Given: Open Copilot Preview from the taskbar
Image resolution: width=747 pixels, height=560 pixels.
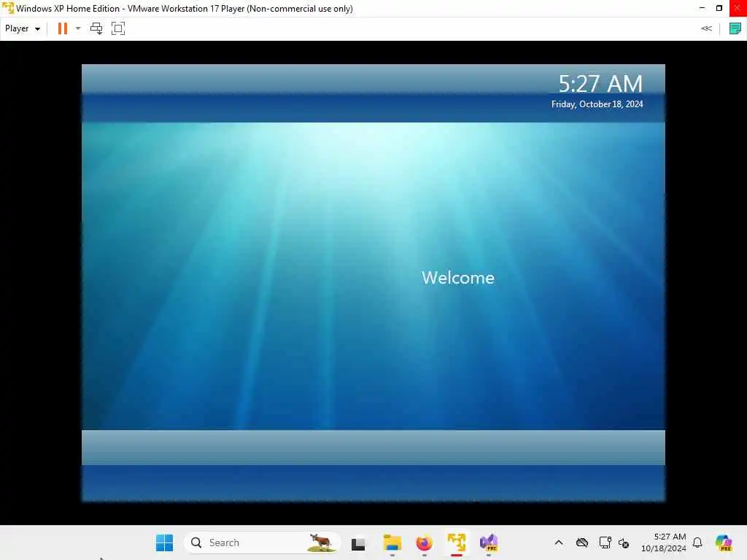Looking at the screenshot, I should click(x=724, y=542).
